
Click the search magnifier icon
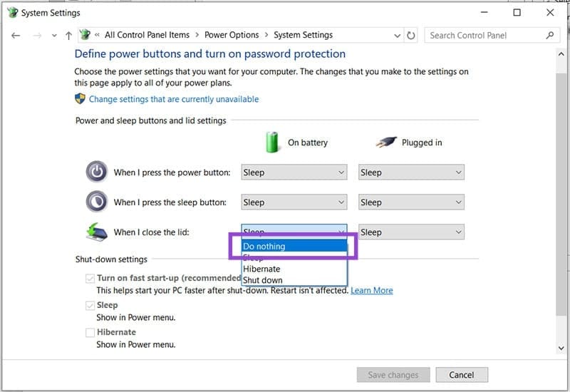coord(549,35)
